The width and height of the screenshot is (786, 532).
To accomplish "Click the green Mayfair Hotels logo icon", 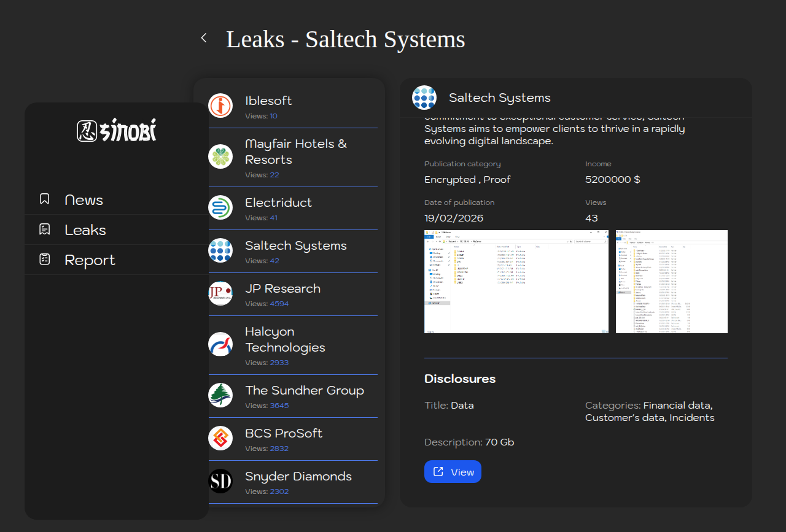I will click(220, 156).
